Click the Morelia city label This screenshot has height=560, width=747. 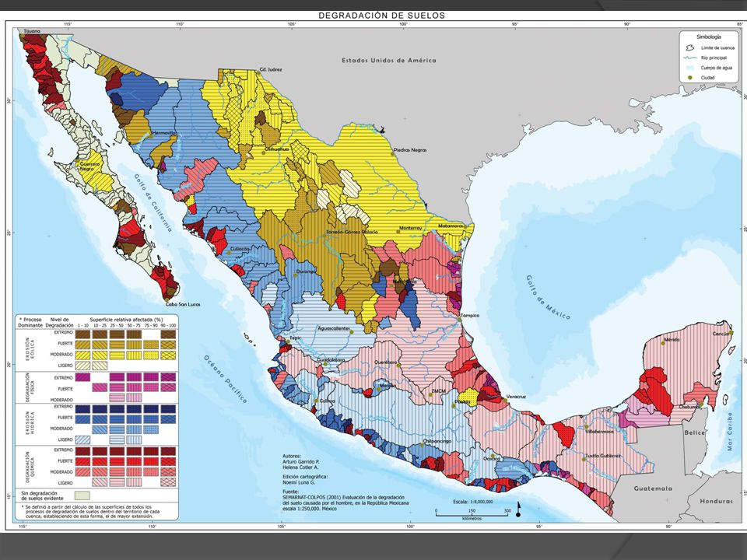tap(386, 386)
